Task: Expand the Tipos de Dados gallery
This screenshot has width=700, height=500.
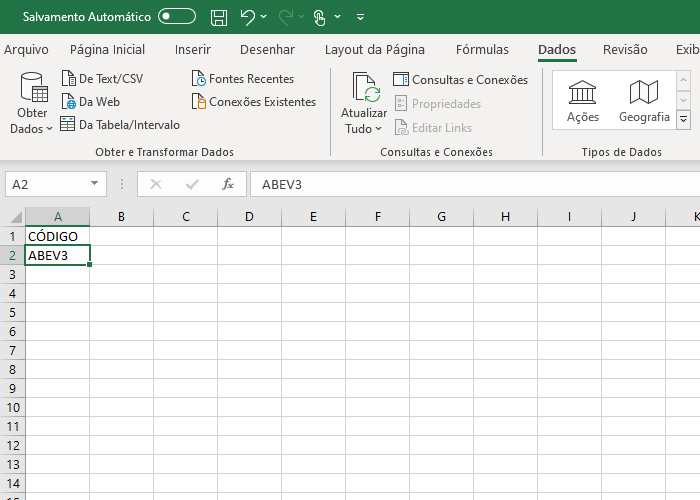Action: click(x=683, y=120)
